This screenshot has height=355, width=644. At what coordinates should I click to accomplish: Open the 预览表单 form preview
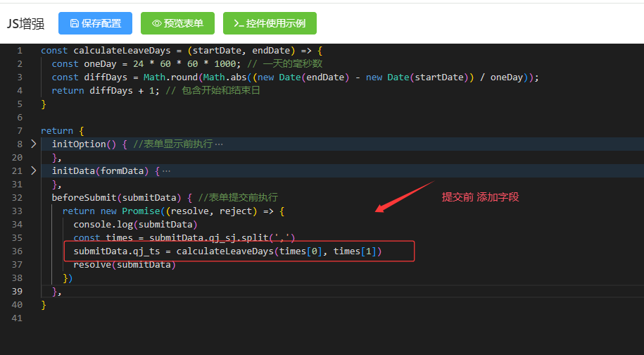[177, 23]
